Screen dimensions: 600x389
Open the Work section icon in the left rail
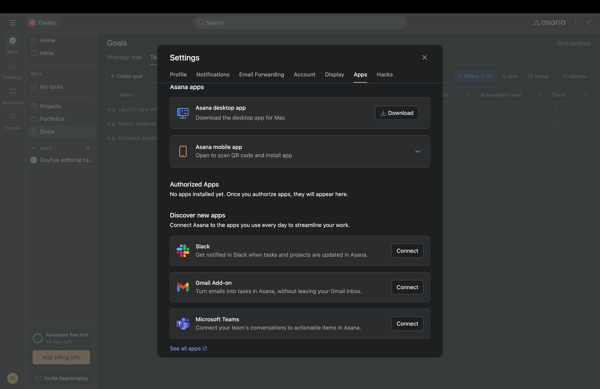[x=13, y=40]
